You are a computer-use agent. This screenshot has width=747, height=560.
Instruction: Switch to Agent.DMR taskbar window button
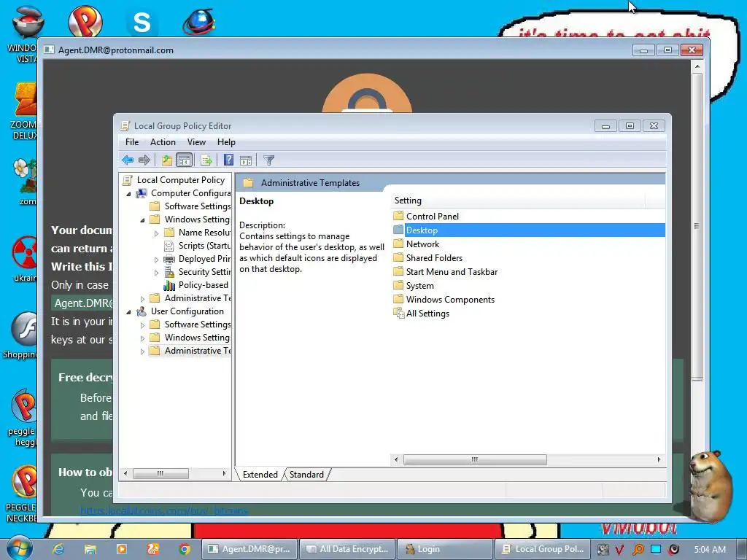[x=250, y=549]
